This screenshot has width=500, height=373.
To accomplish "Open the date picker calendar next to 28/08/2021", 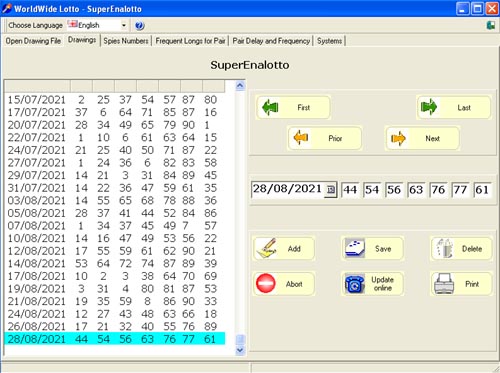I will pyautogui.click(x=330, y=190).
